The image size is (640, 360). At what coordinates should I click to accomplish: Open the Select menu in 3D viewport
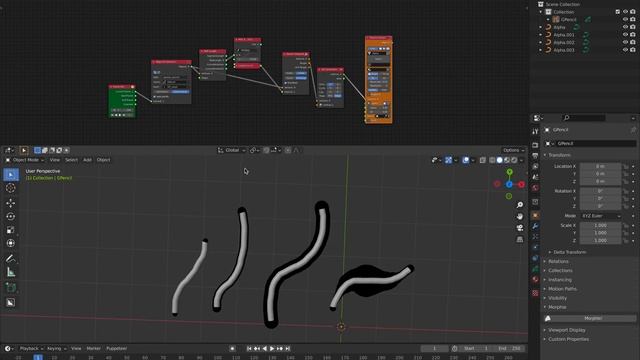71,160
